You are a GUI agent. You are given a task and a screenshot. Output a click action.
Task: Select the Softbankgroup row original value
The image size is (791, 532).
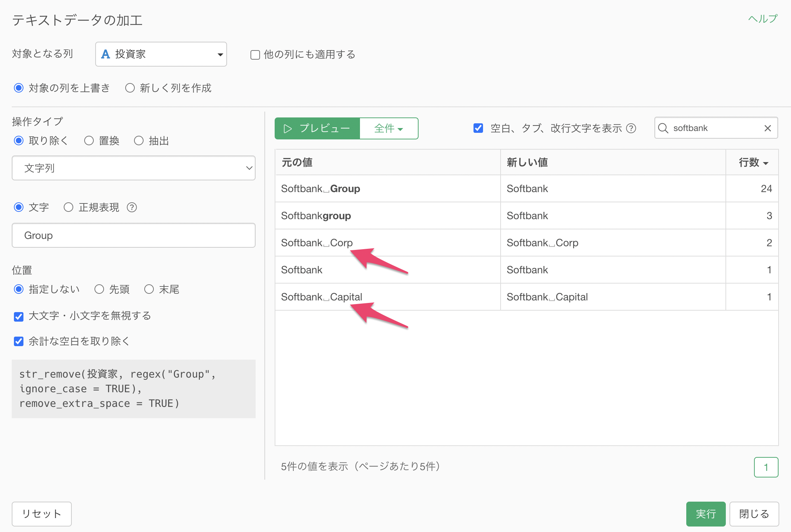point(388,216)
